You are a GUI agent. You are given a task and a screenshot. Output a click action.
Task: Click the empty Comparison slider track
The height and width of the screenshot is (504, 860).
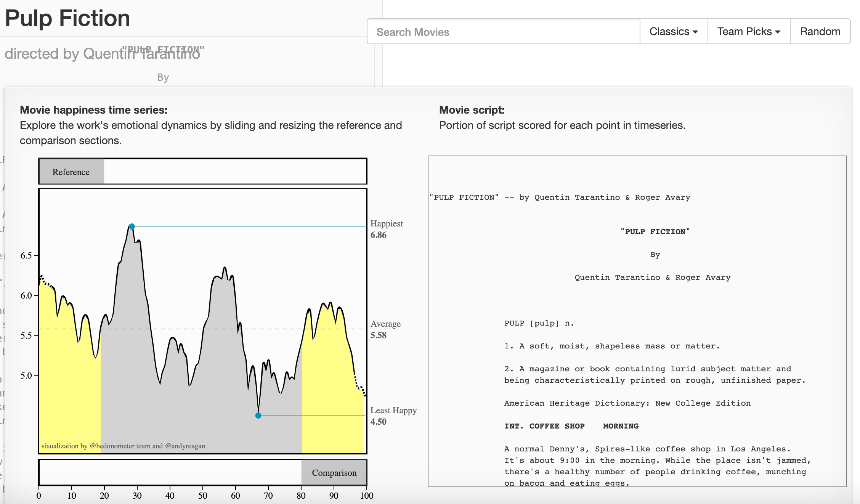click(x=170, y=473)
